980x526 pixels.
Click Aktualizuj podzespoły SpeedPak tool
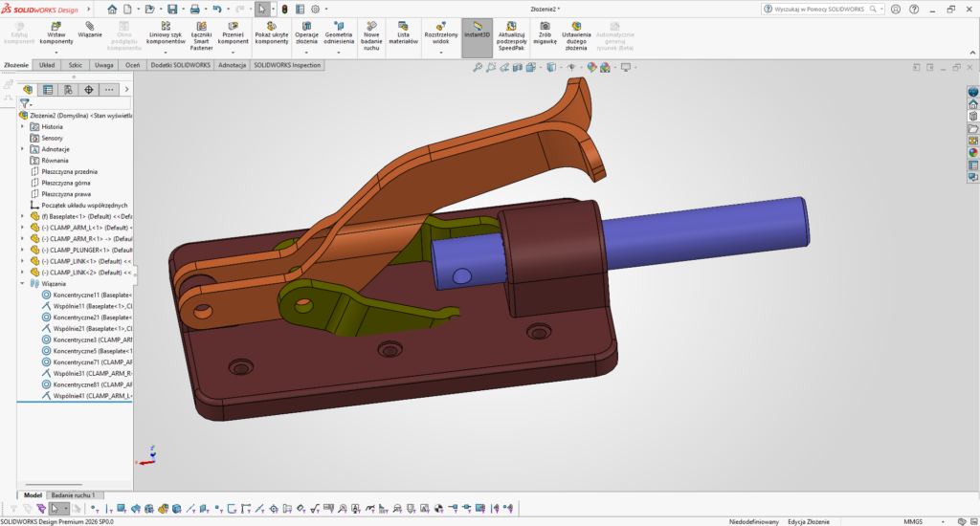(x=511, y=36)
